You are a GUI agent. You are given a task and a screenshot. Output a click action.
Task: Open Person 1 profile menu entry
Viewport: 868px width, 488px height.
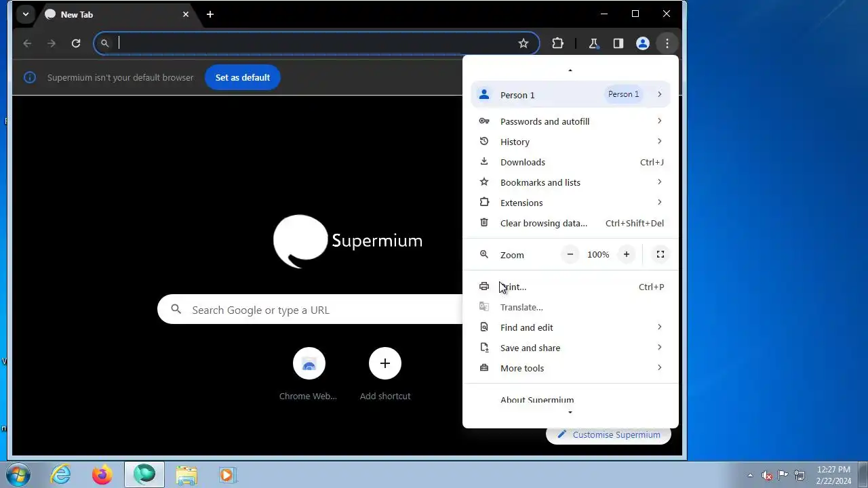pos(570,95)
